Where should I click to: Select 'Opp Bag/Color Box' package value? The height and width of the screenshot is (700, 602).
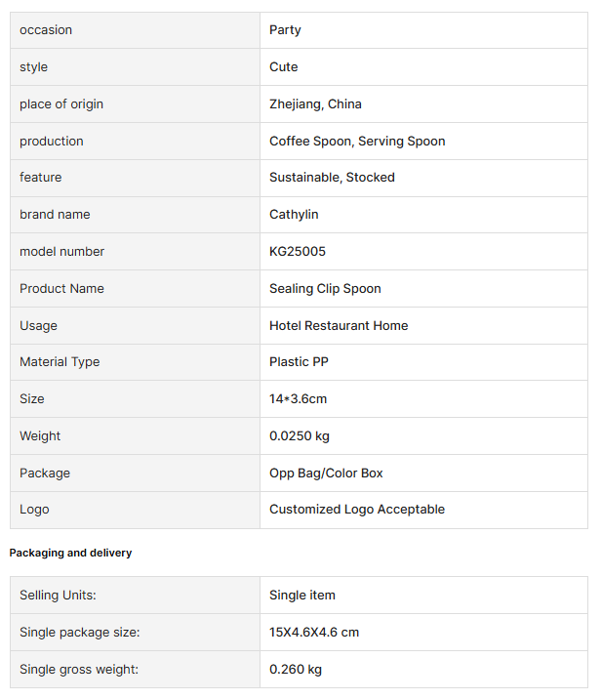tap(326, 474)
